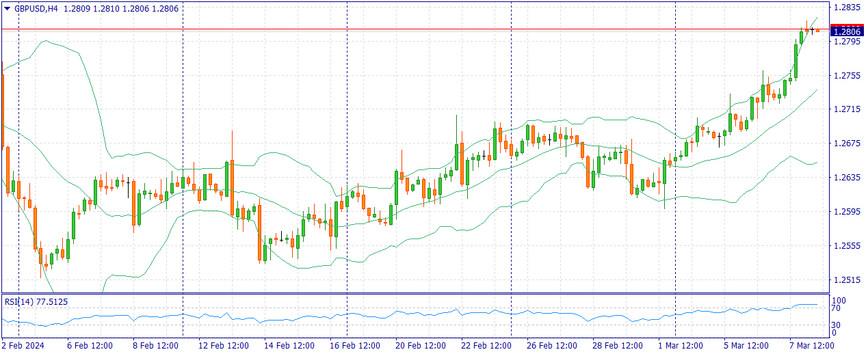The image size is (868, 354).
Task: Click the tall orange candle at far left
Action: 3,109
